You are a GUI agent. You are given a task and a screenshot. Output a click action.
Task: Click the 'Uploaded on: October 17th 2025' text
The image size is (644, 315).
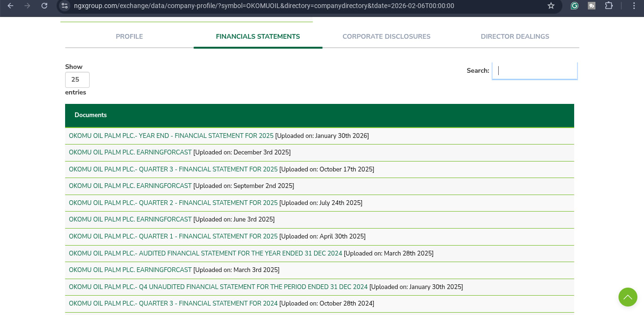pyautogui.click(x=327, y=169)
